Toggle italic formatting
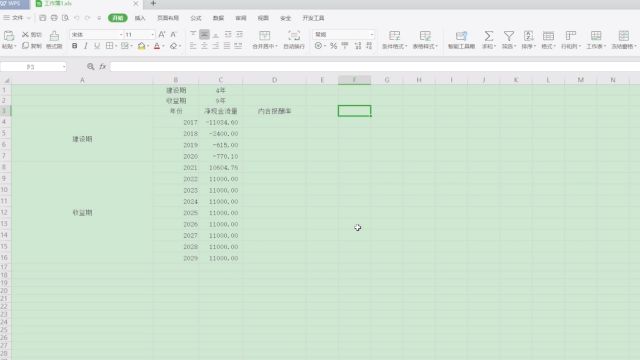Viewport: 640px width, 360px height. (x=85, y=46)
